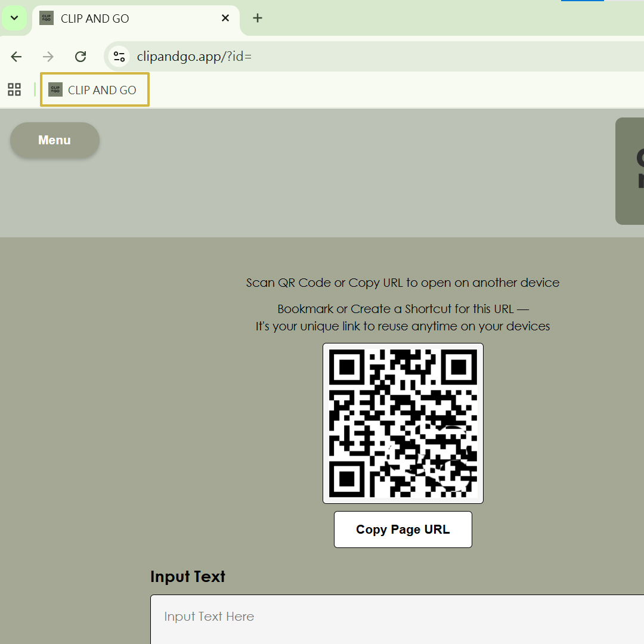Click the partially visible panel on right edge

click(633, 171)
